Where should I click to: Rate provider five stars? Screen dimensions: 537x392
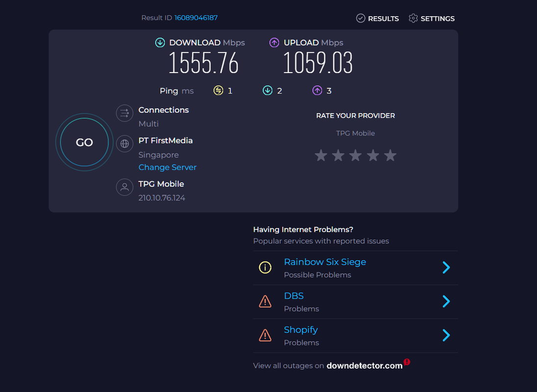[390, 155]
